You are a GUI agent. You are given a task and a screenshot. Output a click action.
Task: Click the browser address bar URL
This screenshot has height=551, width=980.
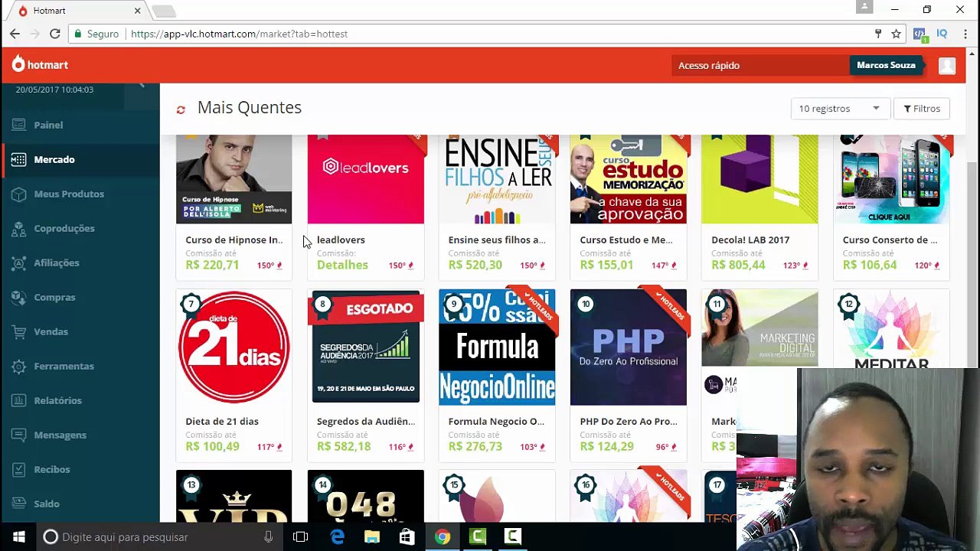click(x=239, y=34)
